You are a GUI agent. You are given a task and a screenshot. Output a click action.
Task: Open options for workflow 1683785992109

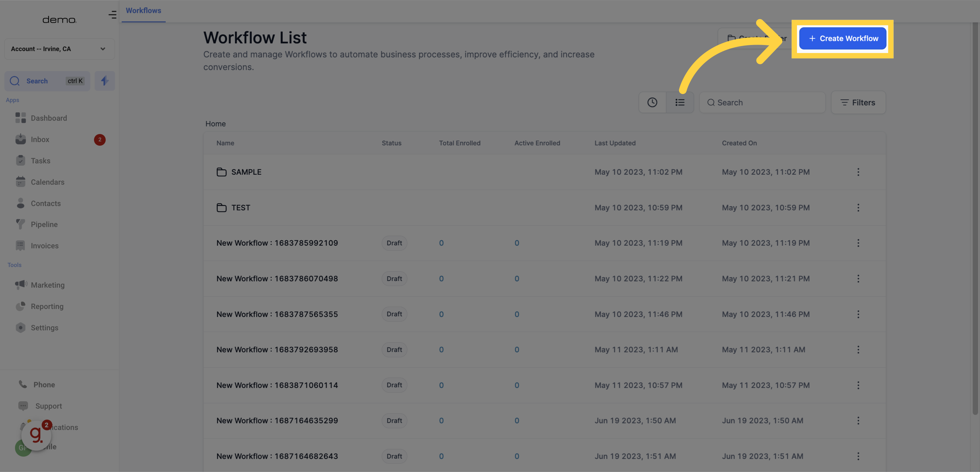click(x=858, y=243)
